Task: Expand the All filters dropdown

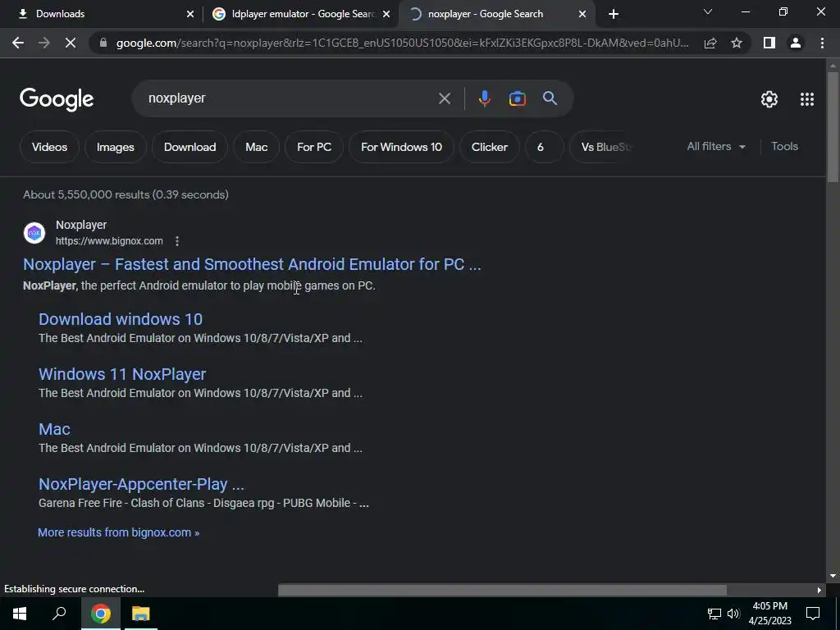Action: point(715,146)
